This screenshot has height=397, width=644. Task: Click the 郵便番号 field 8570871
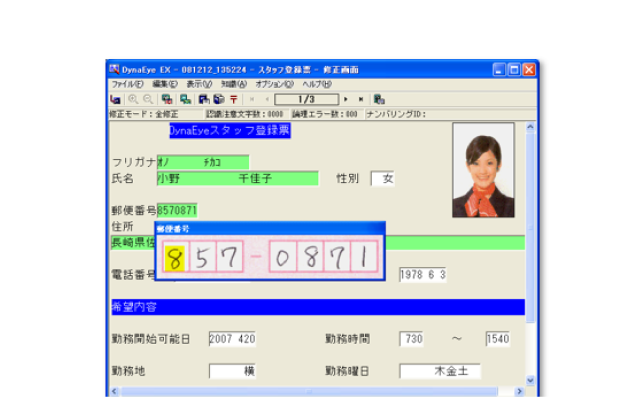click(177, 211)
